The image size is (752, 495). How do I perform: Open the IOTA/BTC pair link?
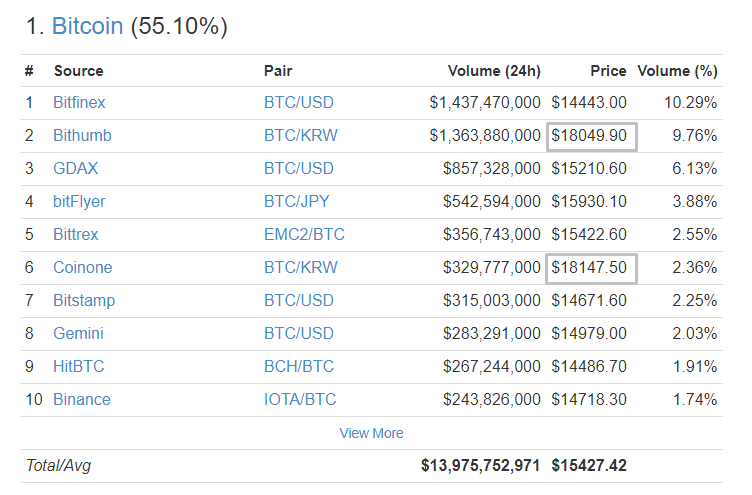click(300, 399)
